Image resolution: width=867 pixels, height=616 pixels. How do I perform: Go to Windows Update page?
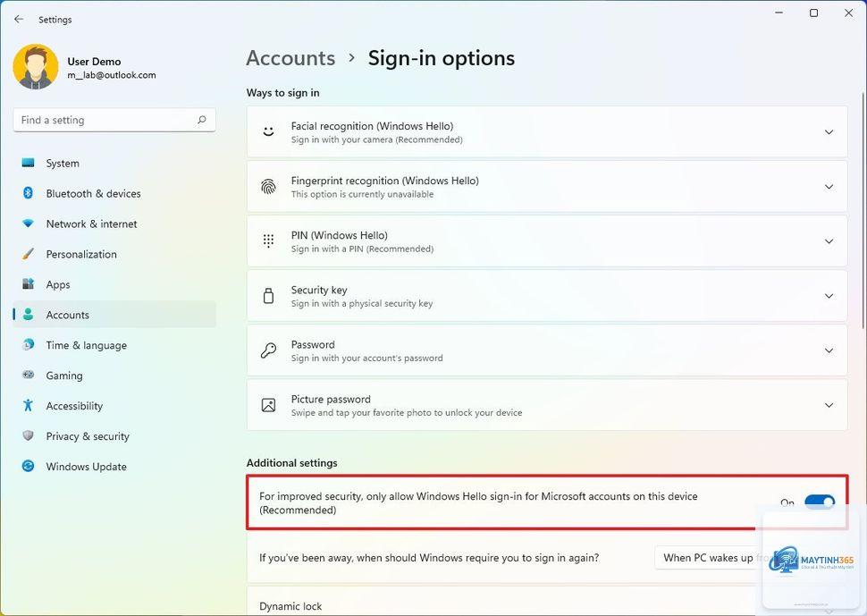(x=114, y=467)
